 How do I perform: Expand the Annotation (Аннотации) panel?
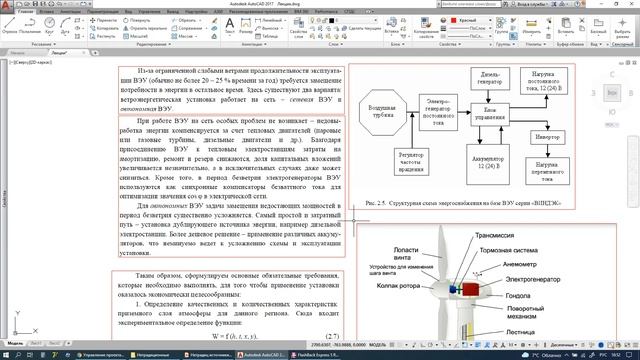(x=253, y=44)
